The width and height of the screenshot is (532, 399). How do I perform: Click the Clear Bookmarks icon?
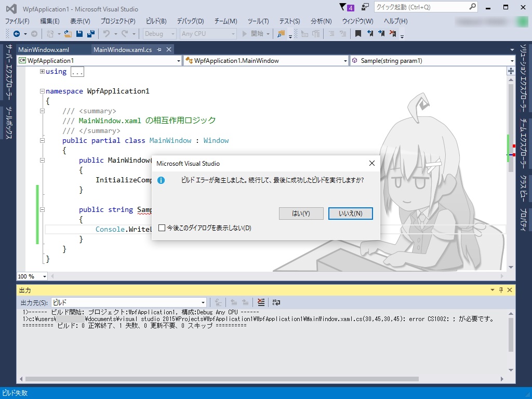pyautogui.click(x=393, y=34)
